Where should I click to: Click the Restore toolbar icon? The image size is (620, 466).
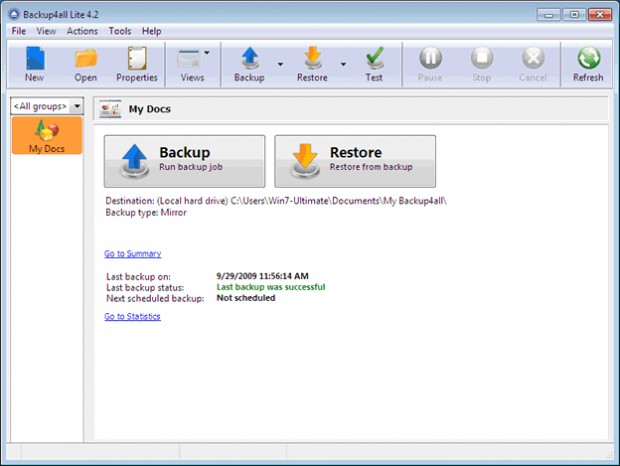click(x=313, y=64)
